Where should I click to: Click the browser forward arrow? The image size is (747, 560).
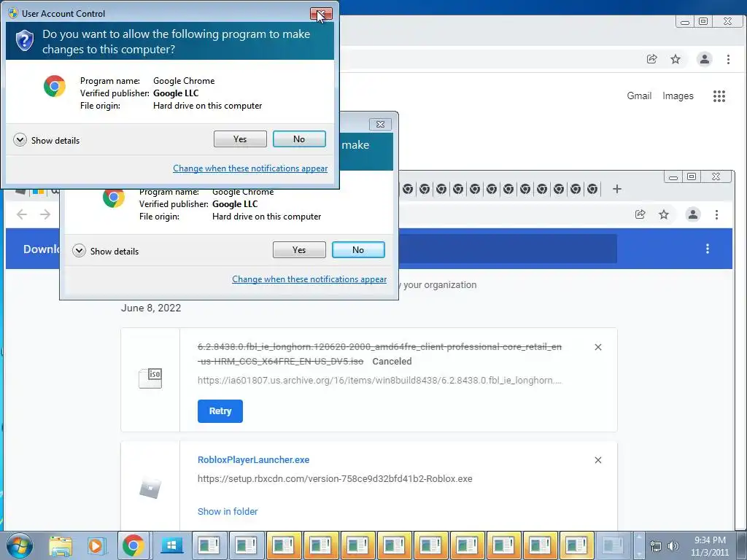pyautogui.click(x=45, y=214)
